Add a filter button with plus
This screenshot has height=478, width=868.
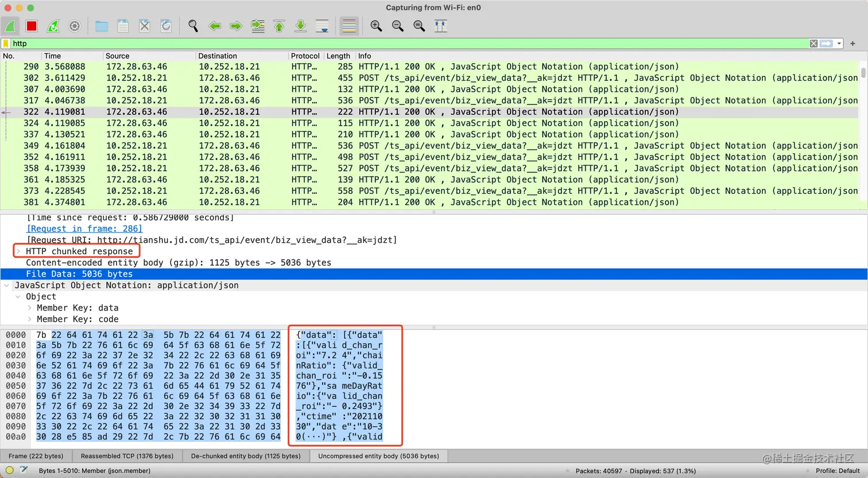(852, 44)
